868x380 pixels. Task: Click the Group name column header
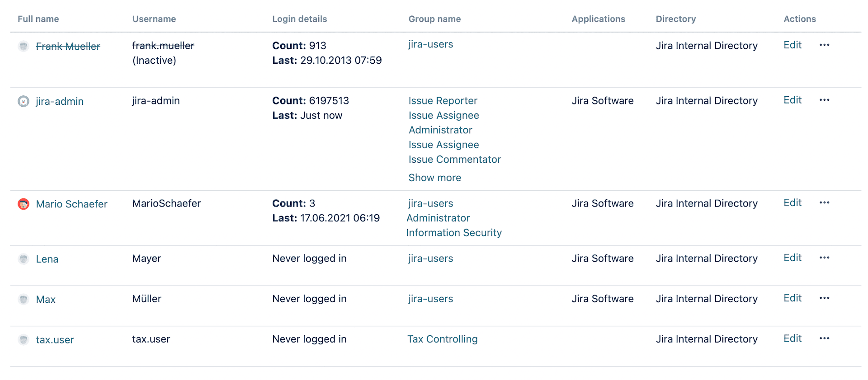(434, 19)
